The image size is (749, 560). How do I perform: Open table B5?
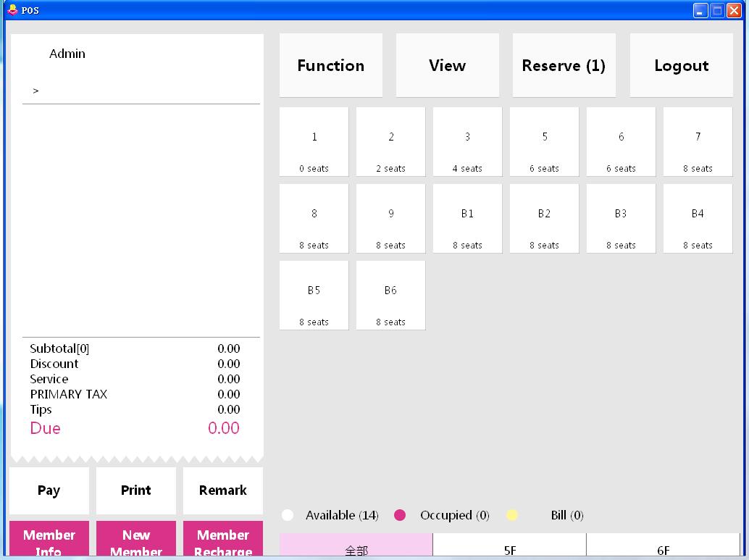coord(314,296)
